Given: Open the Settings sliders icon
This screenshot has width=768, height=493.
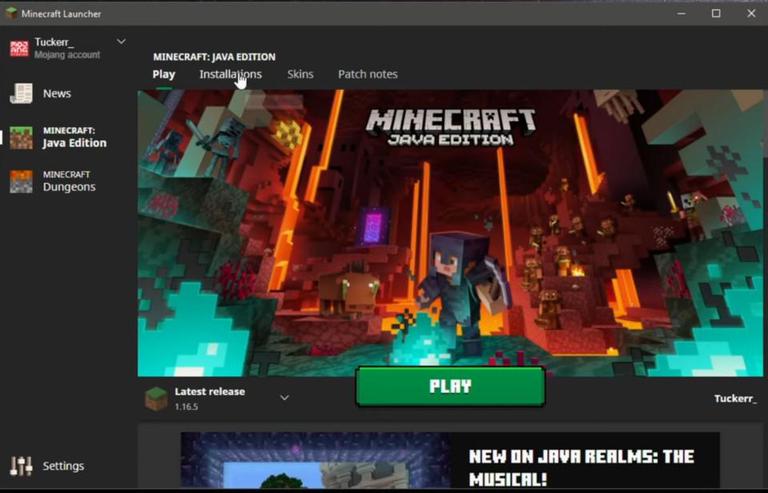Looking at the screenshot, I should click(x=21, y=466).
